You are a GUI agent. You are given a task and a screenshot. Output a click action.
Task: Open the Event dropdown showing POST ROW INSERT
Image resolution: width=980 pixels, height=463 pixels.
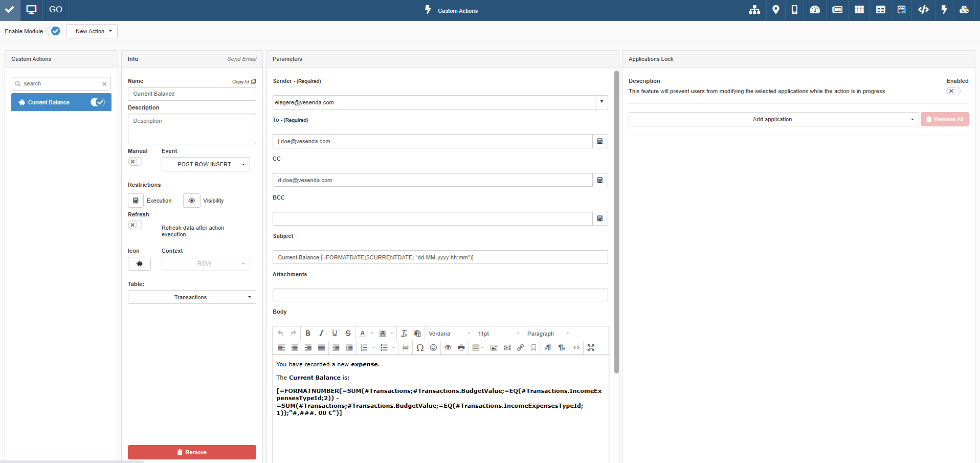point(206,164)
